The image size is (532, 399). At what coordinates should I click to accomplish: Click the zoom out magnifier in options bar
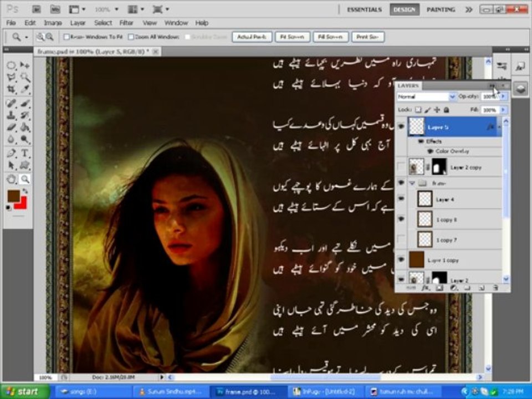pos(49,37)
